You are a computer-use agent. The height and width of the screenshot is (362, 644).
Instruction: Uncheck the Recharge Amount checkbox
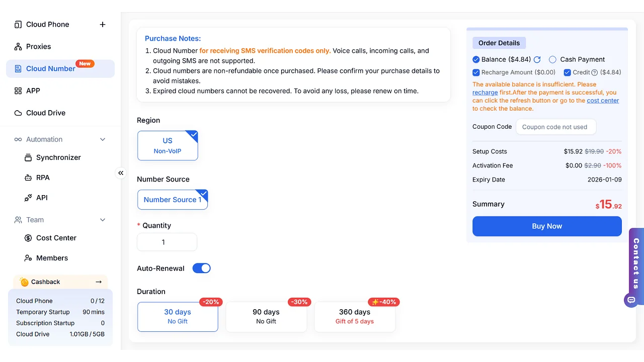(x=476, y=72)
